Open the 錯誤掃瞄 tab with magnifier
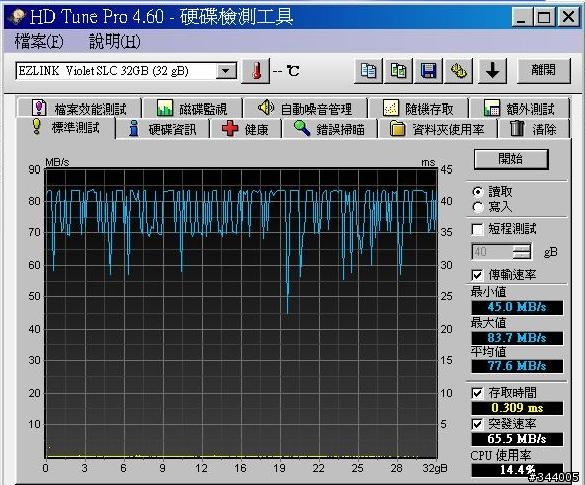The height and width of the screenshot is (485, 585). (329, 129)
